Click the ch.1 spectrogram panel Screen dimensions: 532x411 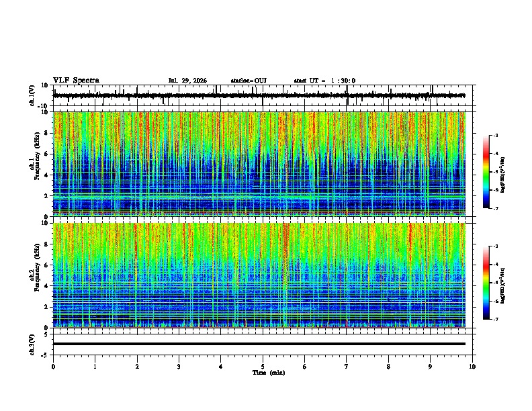(259, 164)
